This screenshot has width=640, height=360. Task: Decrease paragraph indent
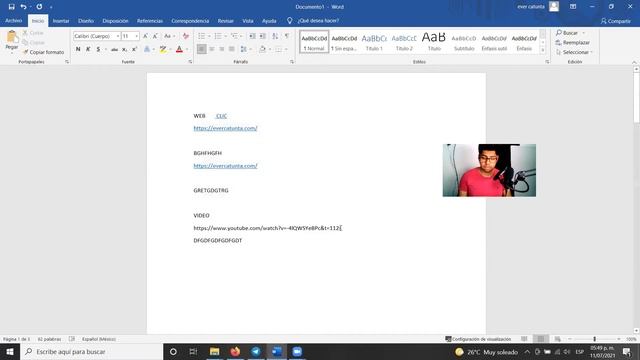click(x=252, y=36)
